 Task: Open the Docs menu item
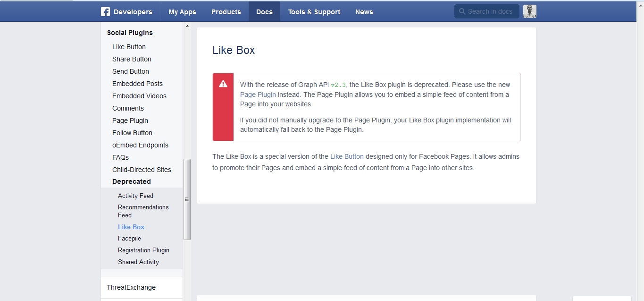pos(264,11)
